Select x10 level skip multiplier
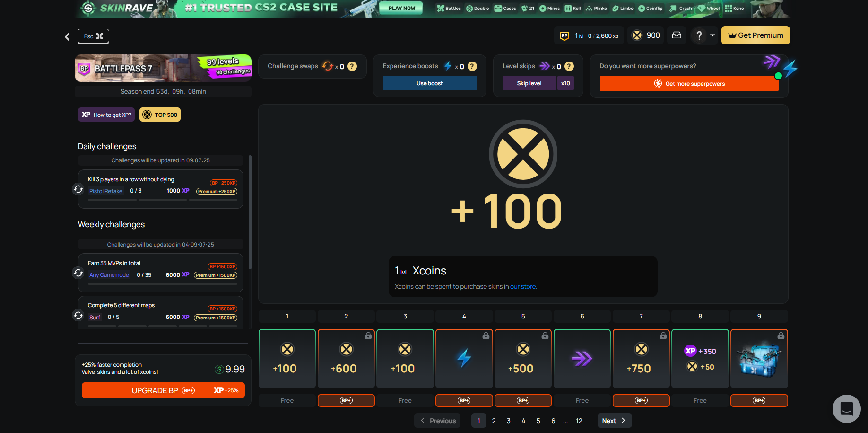Viewport: 868px width, 433px height. [x=565, y=83]
